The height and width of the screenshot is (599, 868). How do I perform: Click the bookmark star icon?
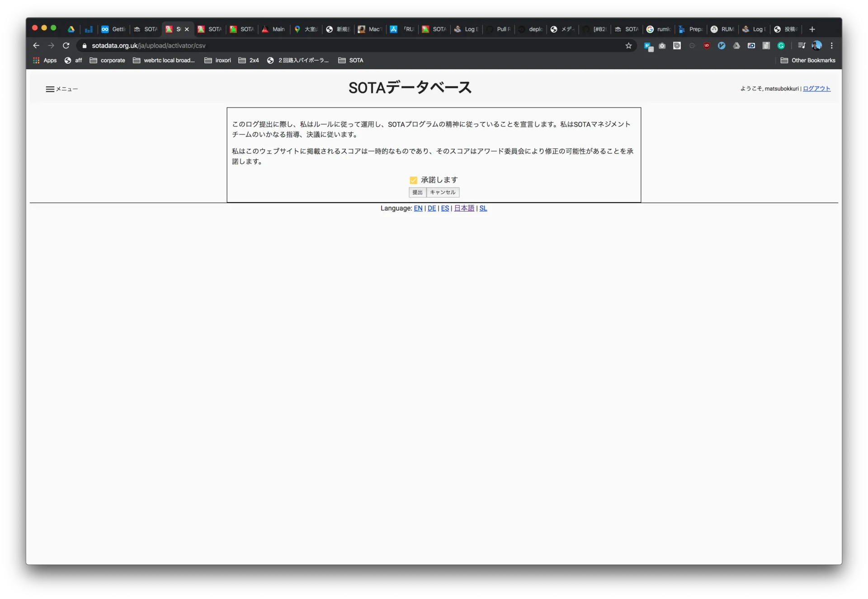pyautogui.click(x=628, y=46)
